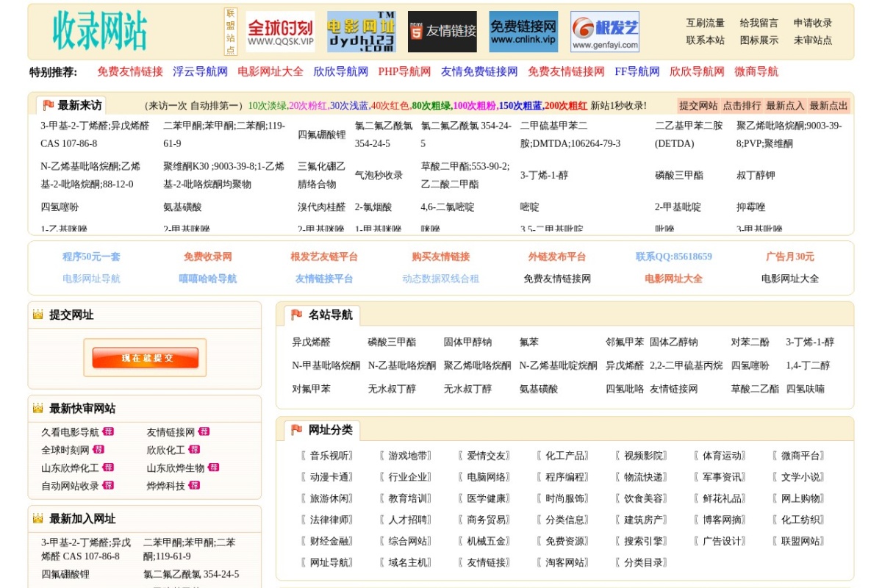This screenshot has height=588, width=882.
Task: Click the dydh123 电影网址 banner
Action: (362, 31)
